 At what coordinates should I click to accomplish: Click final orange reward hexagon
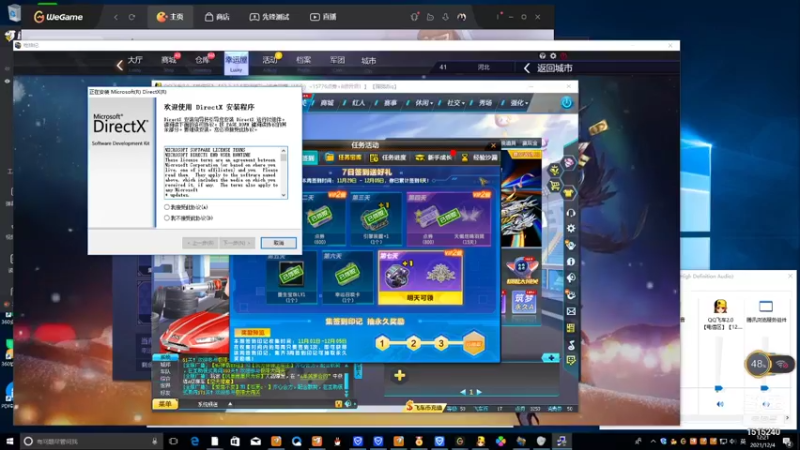[x=474, y=343]
